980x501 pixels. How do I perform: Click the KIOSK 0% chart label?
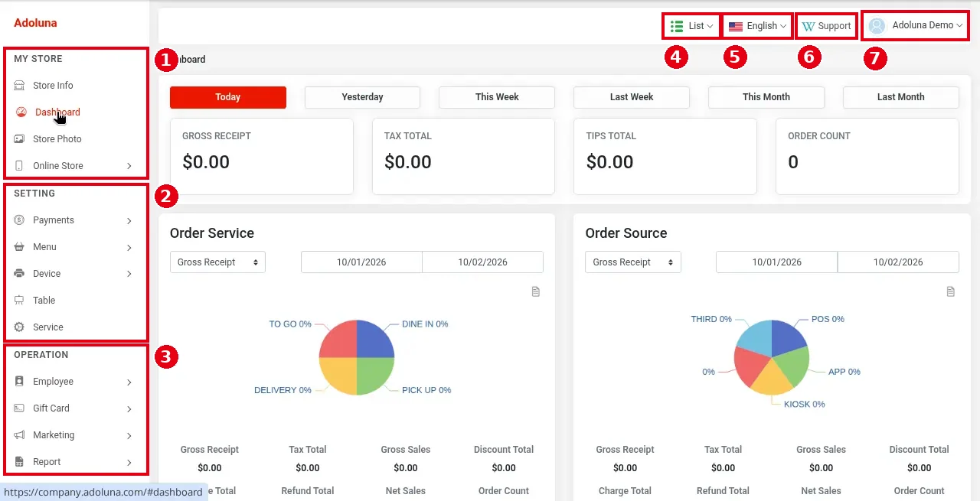(x=805, y=404)
